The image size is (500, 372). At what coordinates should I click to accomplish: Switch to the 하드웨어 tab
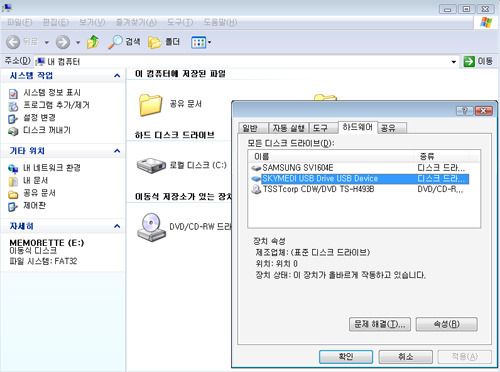[357, 127]
